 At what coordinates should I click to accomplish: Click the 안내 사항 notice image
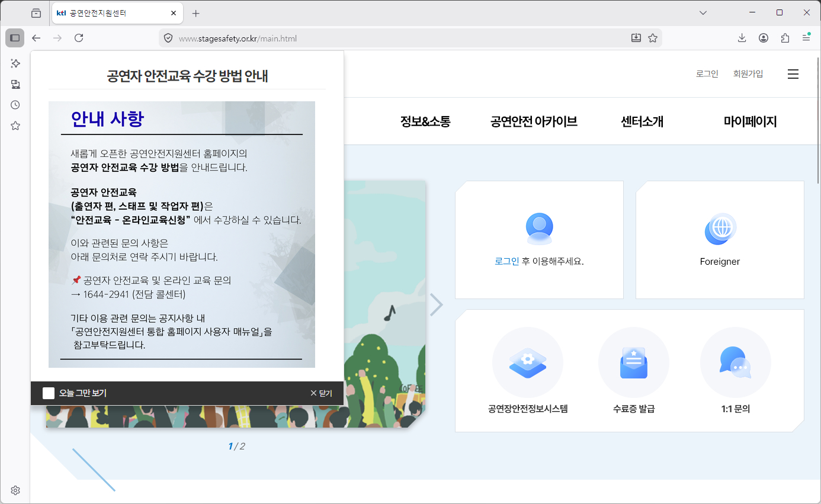click(x=182, y=235)
